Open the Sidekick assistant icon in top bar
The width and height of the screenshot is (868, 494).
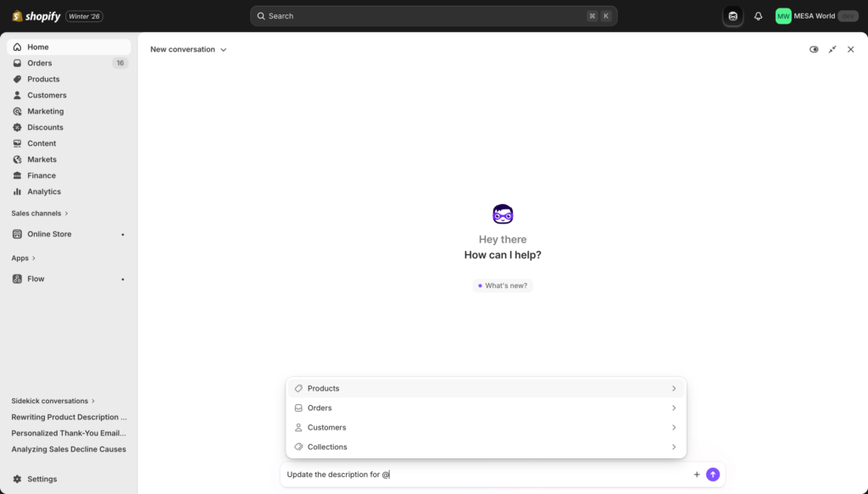click(x=732, y=15)
